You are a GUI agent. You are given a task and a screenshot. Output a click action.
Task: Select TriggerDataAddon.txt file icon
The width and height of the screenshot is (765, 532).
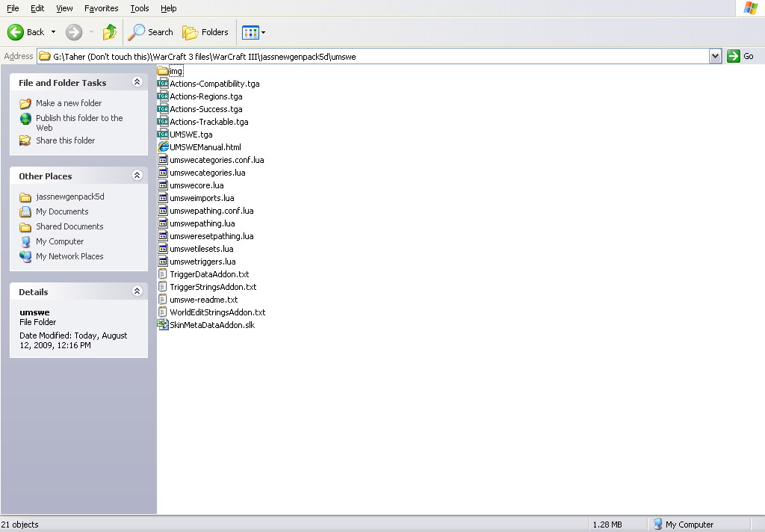click(x=163, y=273)
